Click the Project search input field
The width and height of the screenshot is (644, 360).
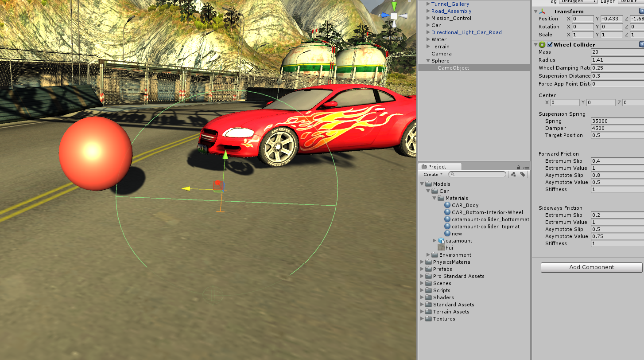point(477,175)
